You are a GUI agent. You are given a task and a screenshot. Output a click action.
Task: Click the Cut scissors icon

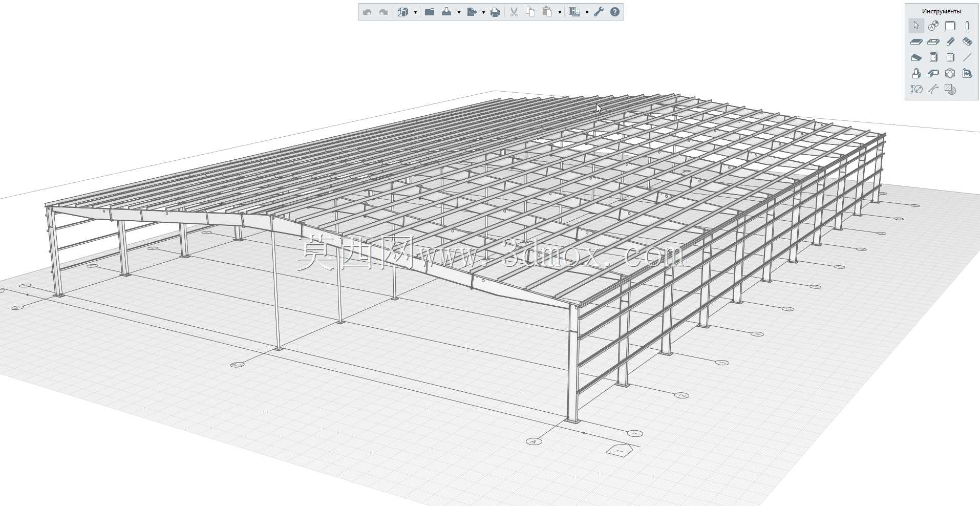coord(514,12)
